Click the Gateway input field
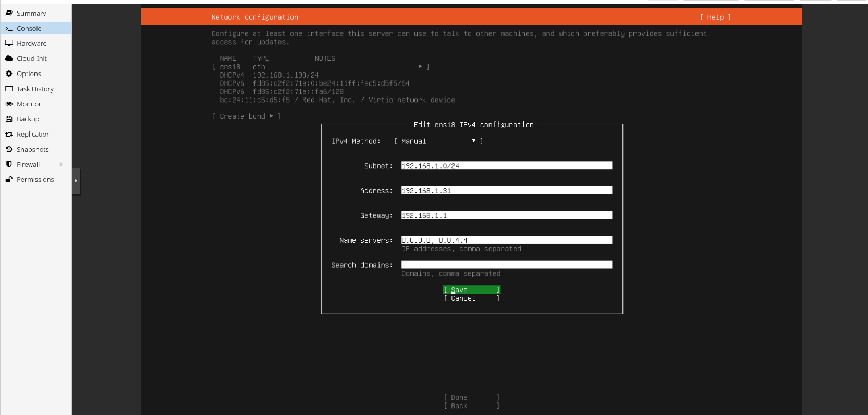 point(507,215)
